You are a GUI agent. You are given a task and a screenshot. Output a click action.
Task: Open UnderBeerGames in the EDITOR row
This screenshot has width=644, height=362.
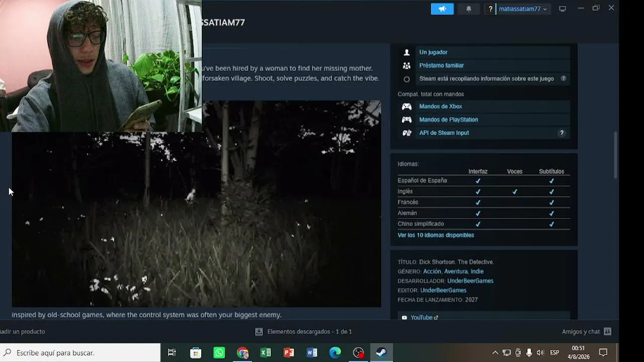click(x=443, y=291)
